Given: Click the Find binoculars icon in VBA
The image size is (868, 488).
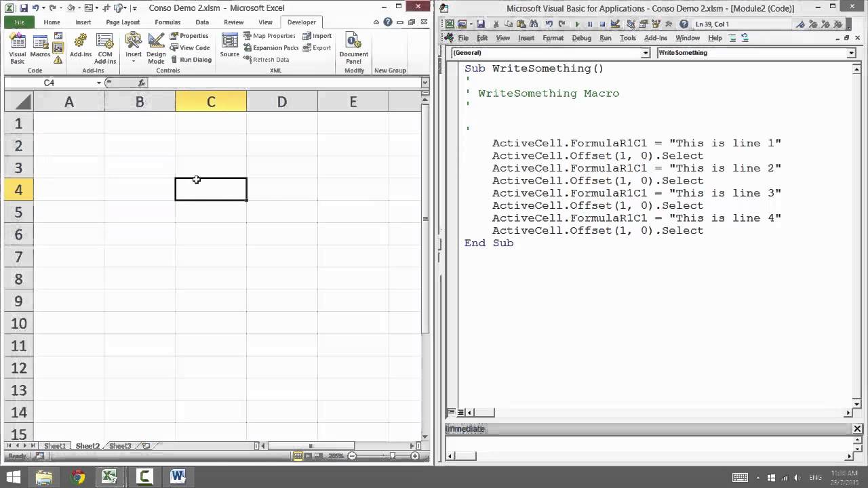Looking at the screenshot, I should [x=532, y=24].
